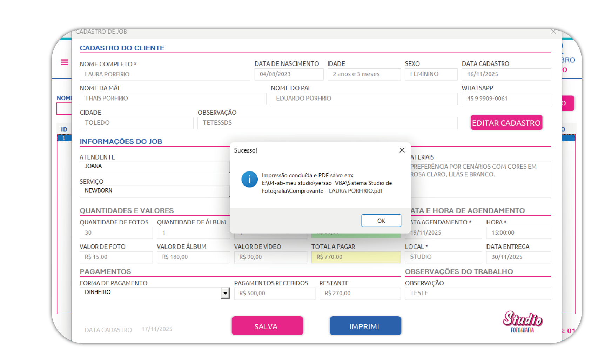This screenshot has height=364, width=605.
Task: Open the Atendente combo box showing JOANA
Action: pos(154,167)
